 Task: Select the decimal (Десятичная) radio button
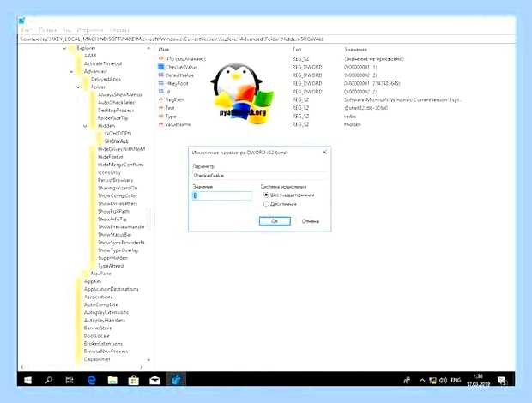point(266,204)
